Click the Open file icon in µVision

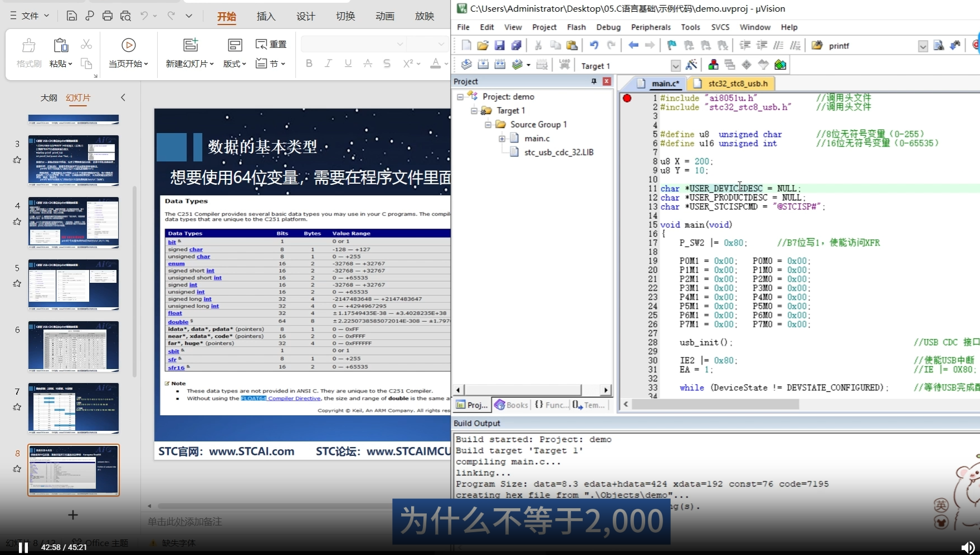pos(483,46)
